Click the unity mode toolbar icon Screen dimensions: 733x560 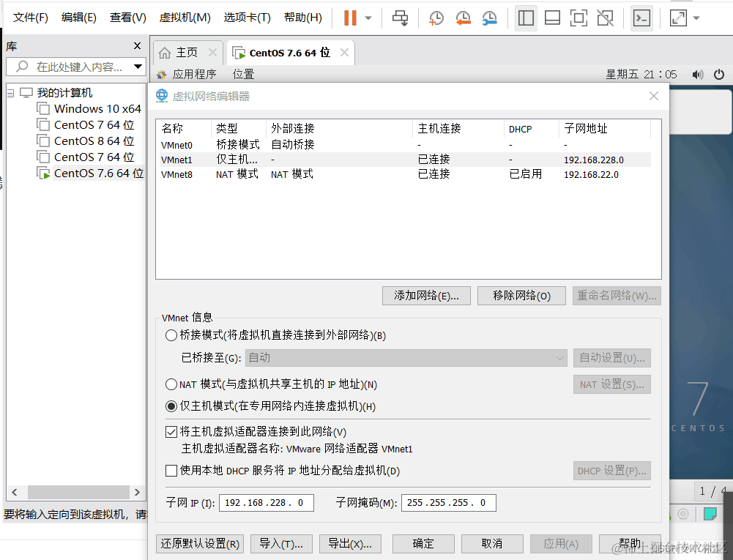(x=606, y=18)
